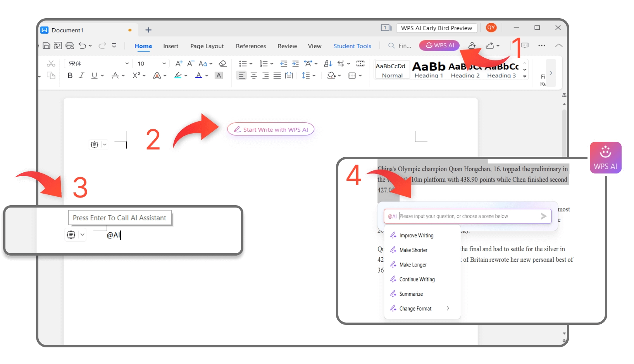
Task: Open Print Preview icon
Action: (70, 46)
